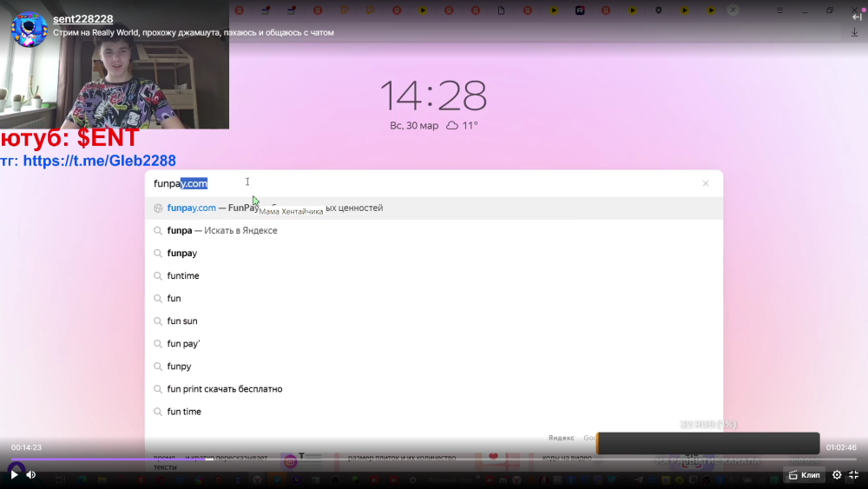This screenshot has height=489, width=868.
Task: Play the stream recording
Action: pyautogui.click(x=15, y=474)
